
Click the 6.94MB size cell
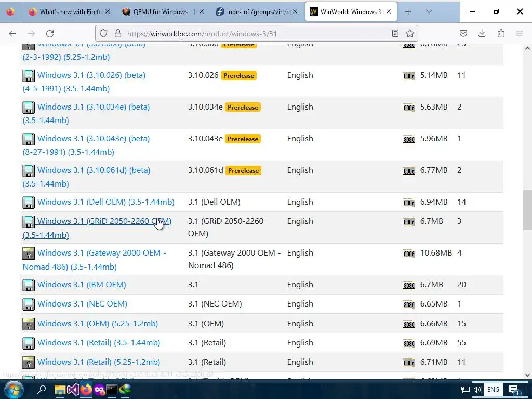(x=434, y=202)
